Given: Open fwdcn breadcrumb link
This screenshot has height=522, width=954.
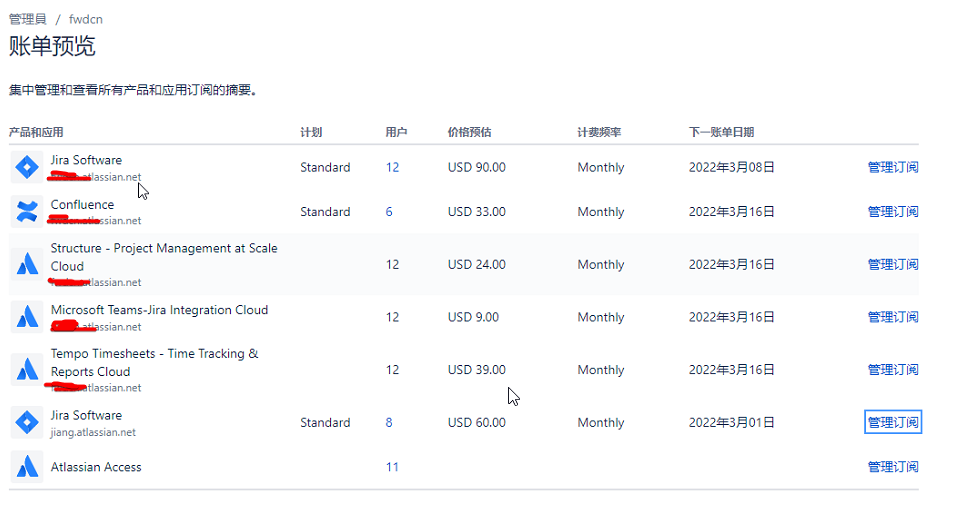Looking at the screenshot, I should click(86, 19).
